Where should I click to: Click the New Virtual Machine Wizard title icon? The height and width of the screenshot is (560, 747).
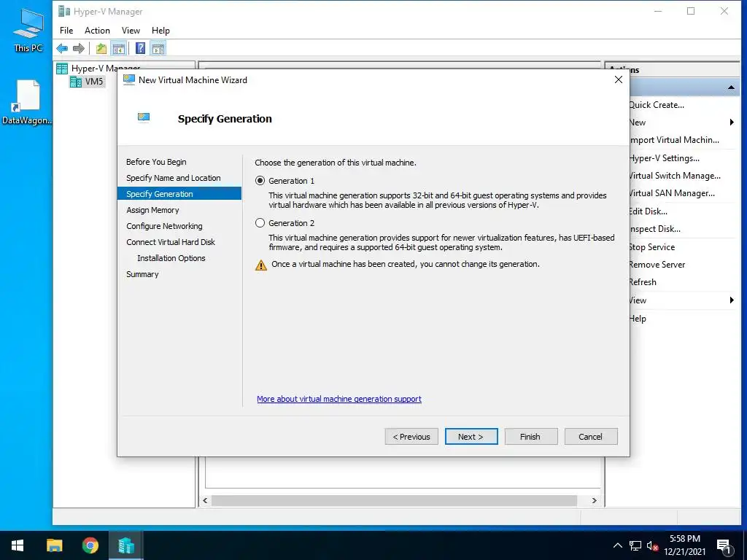[128, 79]
